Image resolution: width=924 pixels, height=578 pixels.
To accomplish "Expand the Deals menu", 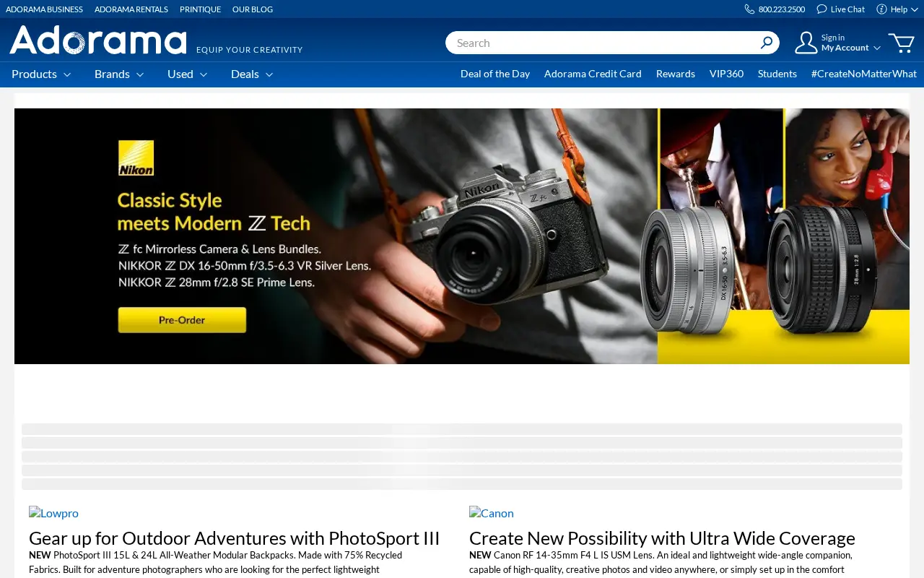I will pyautogui.click(x=252, y=74).
